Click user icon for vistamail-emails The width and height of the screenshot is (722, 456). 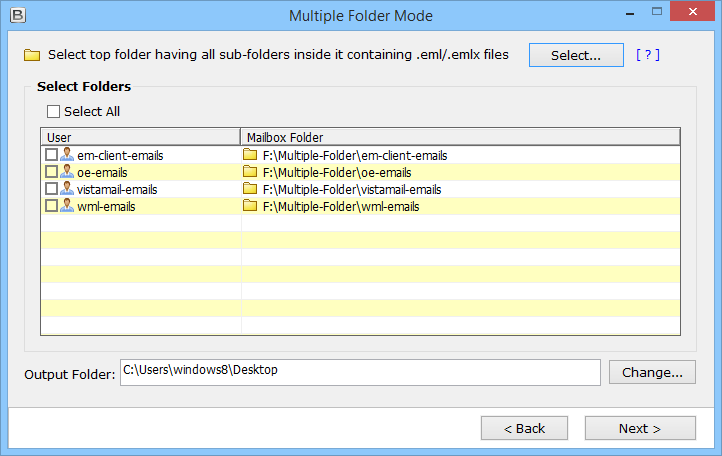(x=67, y=188)
